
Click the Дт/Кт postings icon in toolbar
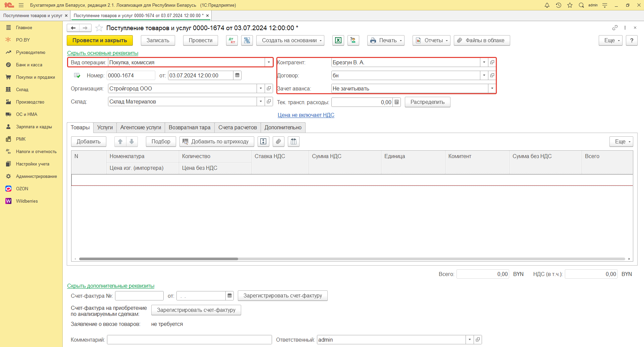tap(232, 41)
